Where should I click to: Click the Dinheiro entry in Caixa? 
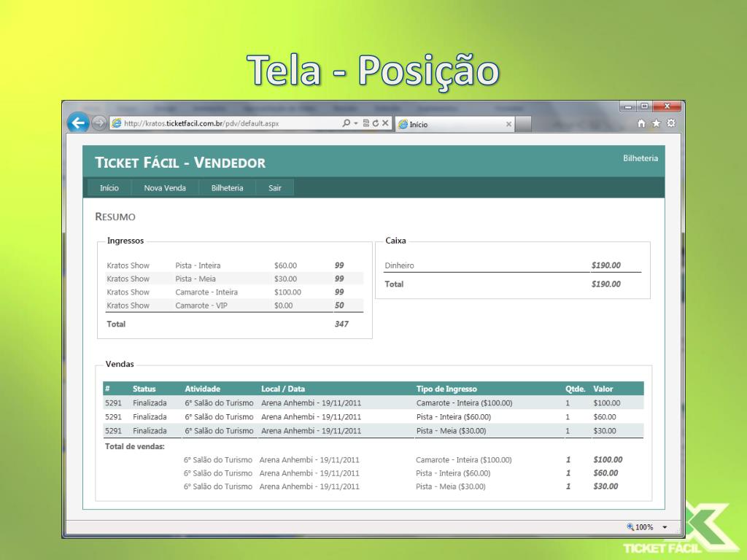click(x=399, y=265)
